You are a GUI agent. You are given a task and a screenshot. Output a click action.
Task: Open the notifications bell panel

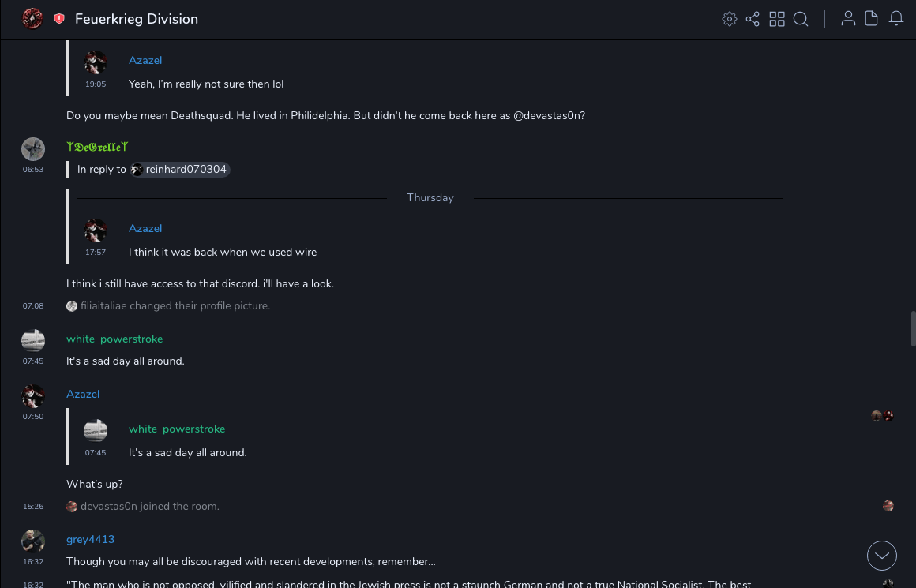tap(896, 19)
